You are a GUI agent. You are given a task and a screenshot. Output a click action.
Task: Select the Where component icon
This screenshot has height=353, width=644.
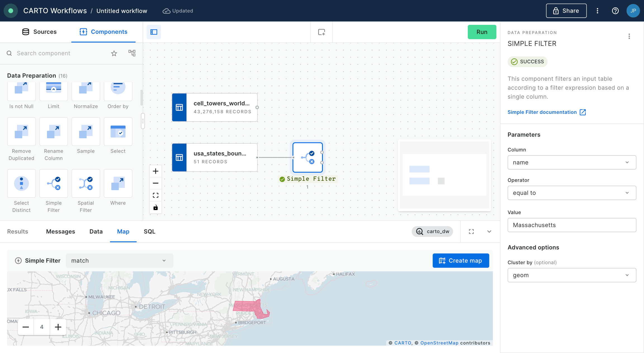(118, 184)
